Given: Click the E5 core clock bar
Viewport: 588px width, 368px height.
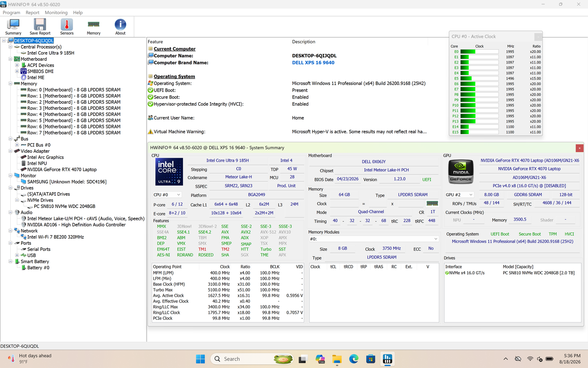Looking at the screenshot, I should (x=479, y=78).
